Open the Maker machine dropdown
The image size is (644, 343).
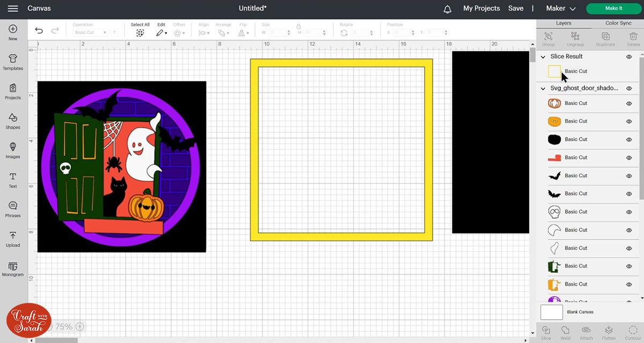coord(561,9)
